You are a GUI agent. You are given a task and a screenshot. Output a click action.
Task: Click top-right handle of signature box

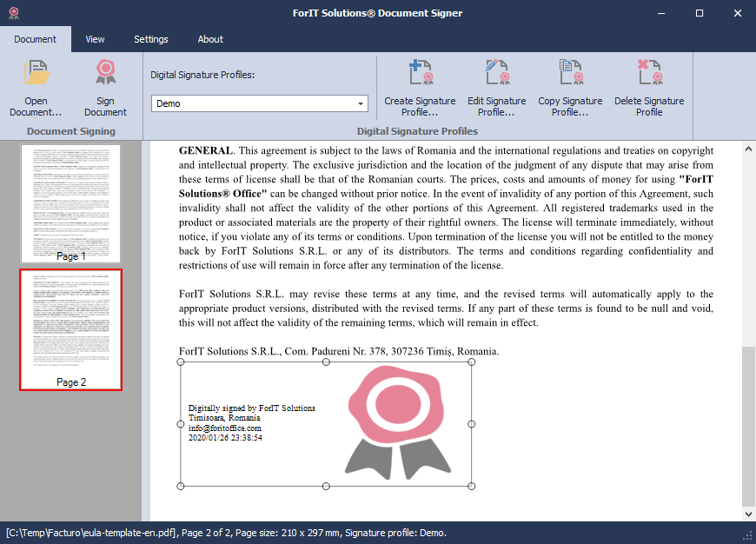[x=472, y=362]
